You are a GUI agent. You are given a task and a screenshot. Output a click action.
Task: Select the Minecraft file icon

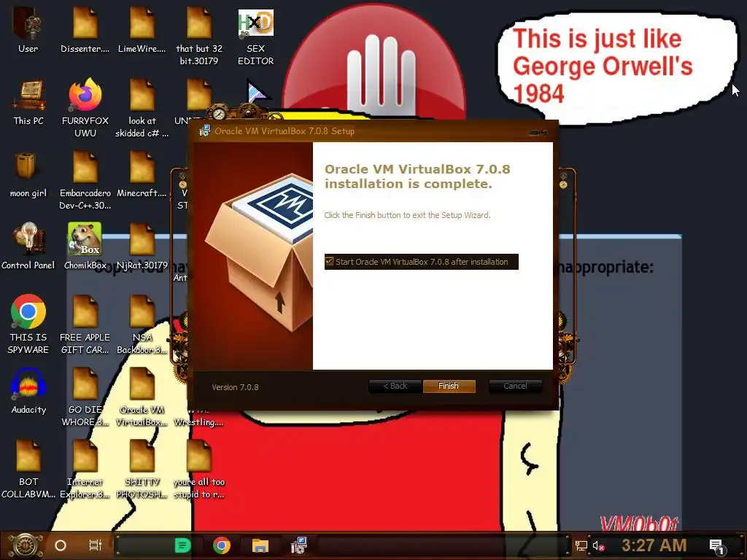[142, 175]
